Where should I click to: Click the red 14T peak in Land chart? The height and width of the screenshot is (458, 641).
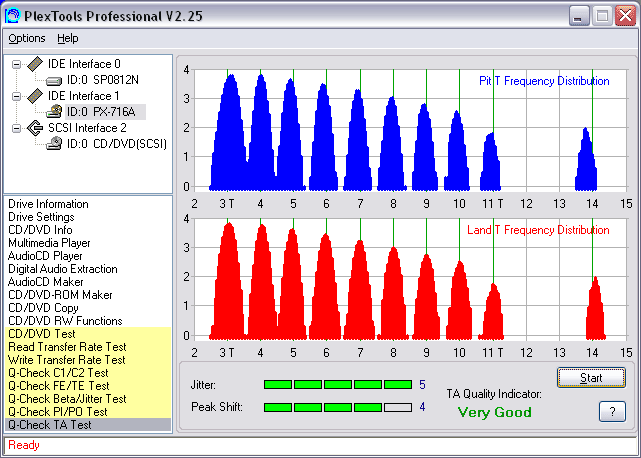tap(595, 309)
